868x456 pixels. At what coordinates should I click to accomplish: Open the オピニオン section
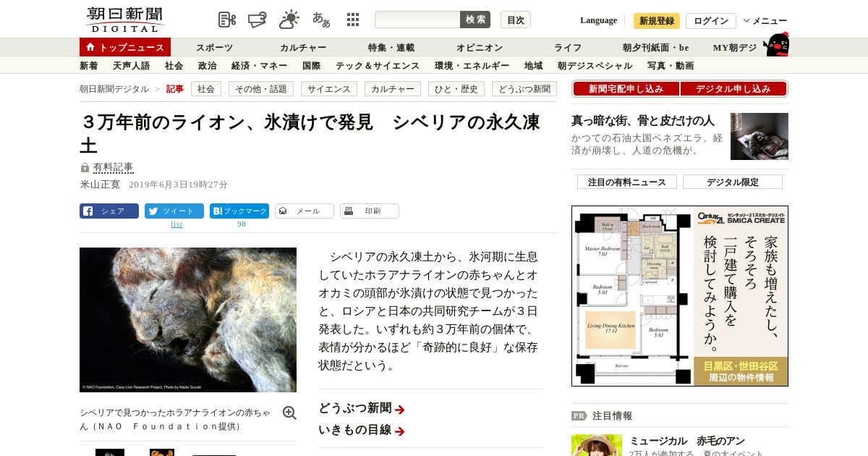480,48
